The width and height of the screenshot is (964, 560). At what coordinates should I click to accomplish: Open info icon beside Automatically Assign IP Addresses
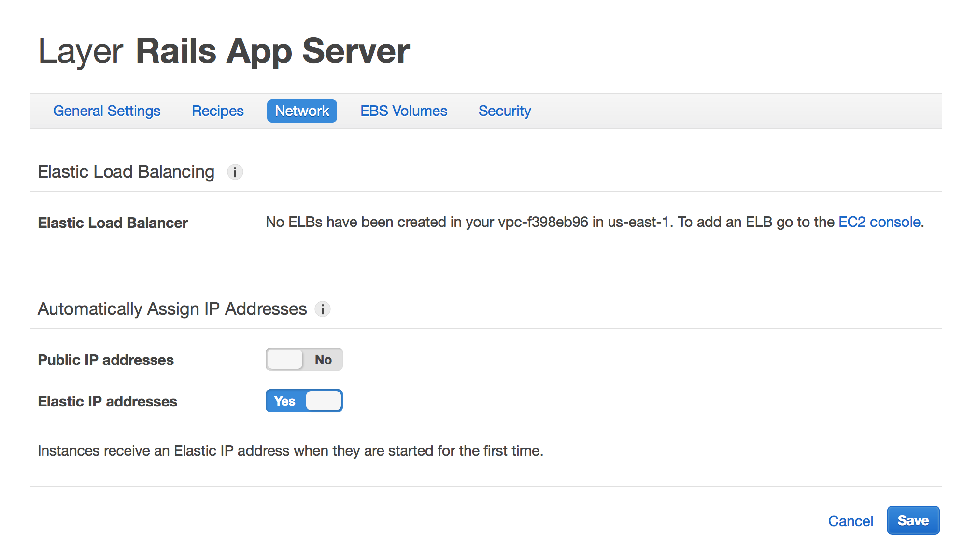tap(322, 309)
